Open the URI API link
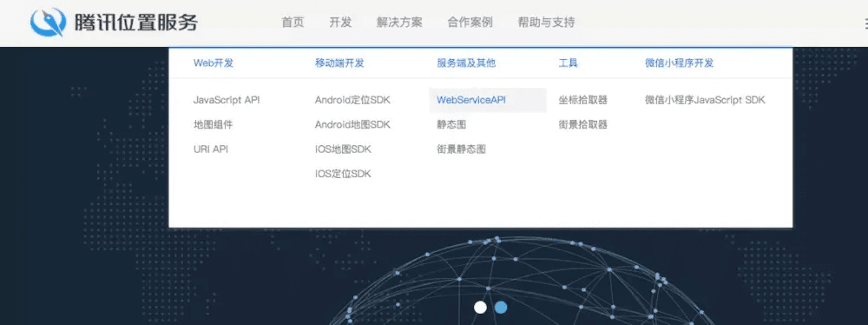The height and width of the screenshot is (325, 868). tap(211, 149)
